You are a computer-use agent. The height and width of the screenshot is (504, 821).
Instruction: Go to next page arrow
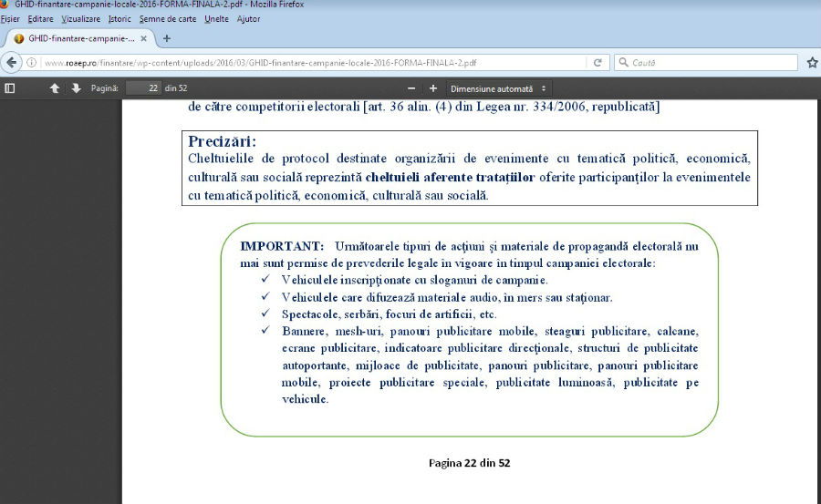tap(76, 88)
